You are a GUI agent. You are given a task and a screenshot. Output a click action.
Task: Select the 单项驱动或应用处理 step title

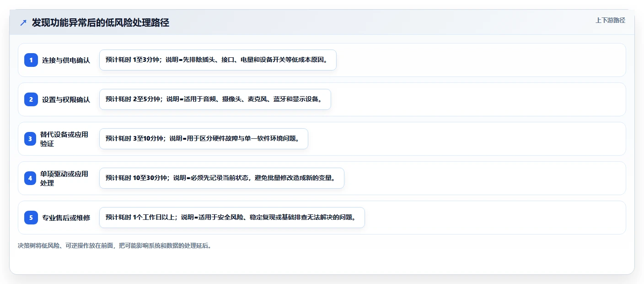point(64,178)
